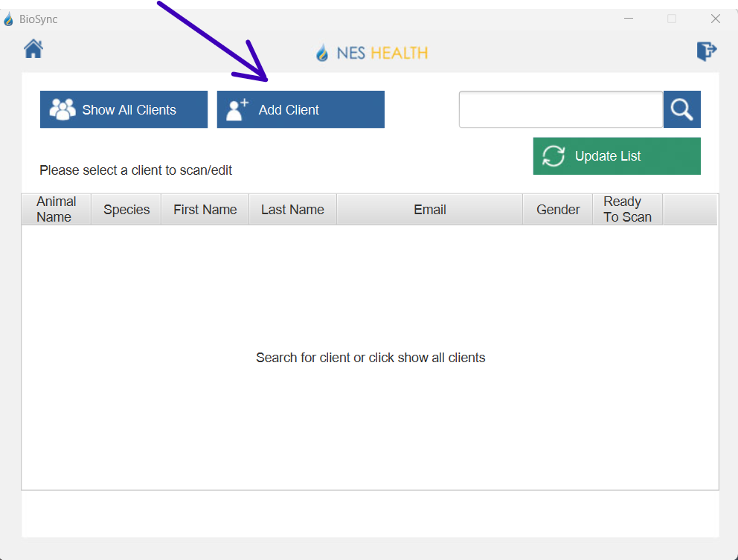Sort by Gender column header
The width and height of the screenshot is (738, 560).
[558, 209]
